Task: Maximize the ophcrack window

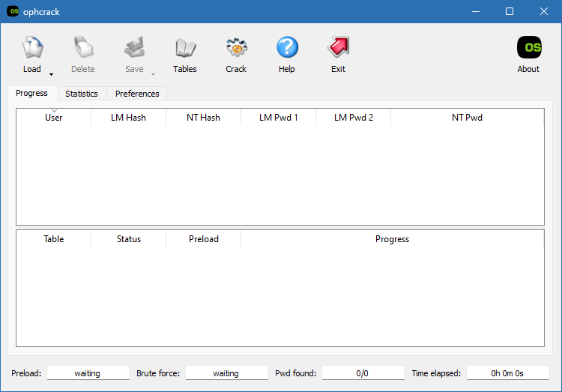Action: click(510, 11)
